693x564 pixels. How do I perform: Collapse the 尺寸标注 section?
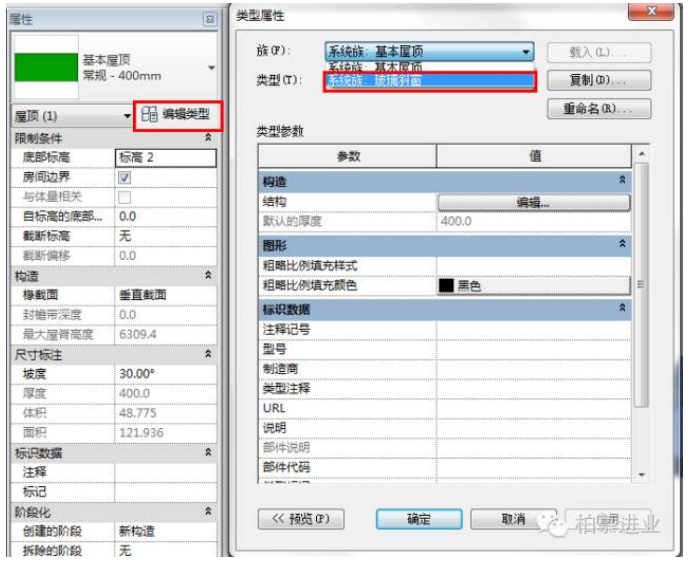tap(208, 354)
